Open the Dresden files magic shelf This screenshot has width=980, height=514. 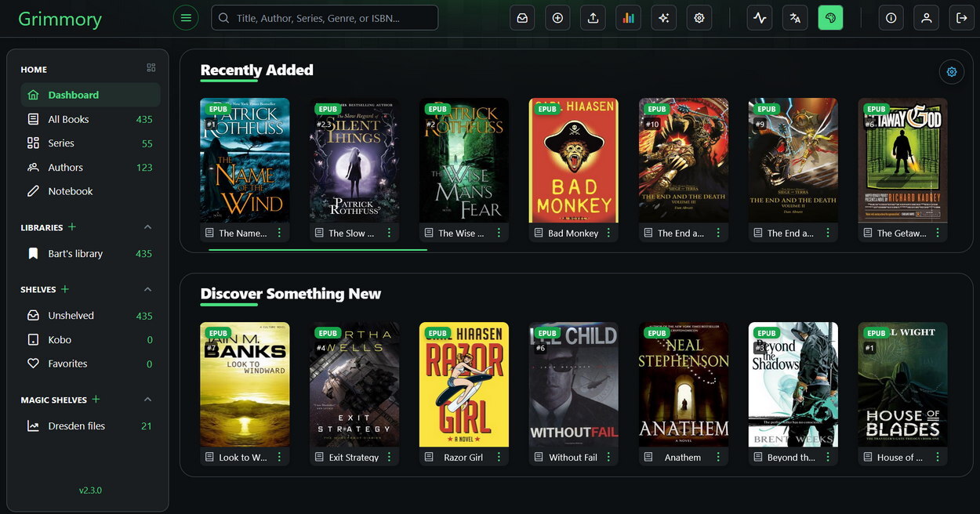90,426
